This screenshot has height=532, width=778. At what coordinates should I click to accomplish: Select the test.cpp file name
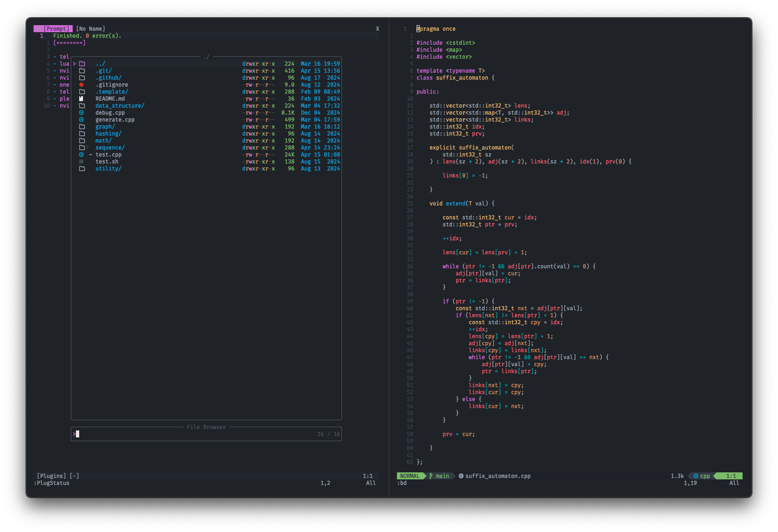click(x=109, y=155)
